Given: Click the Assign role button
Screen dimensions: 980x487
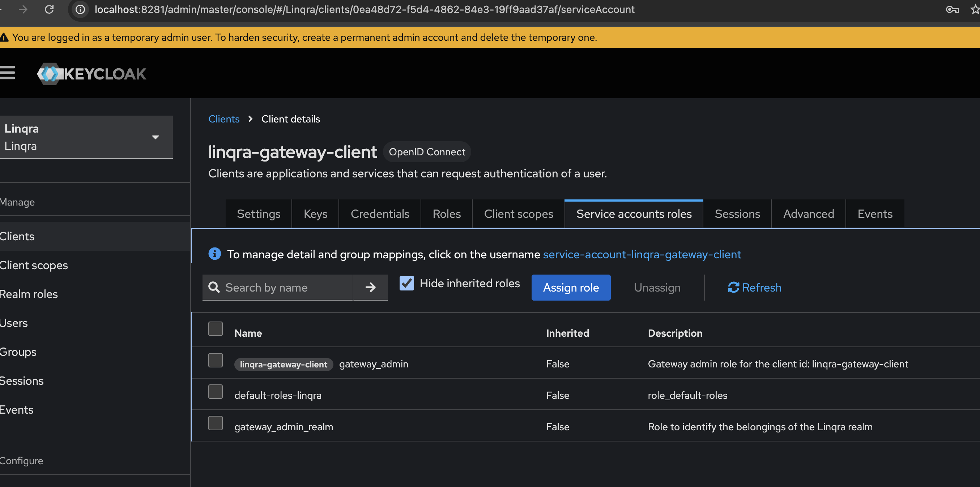Looking at the screenshot, I should pos(571,288).
